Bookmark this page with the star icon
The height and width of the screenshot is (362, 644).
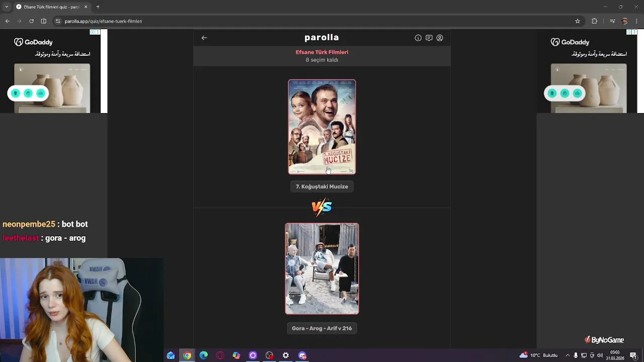pos(578,21)
